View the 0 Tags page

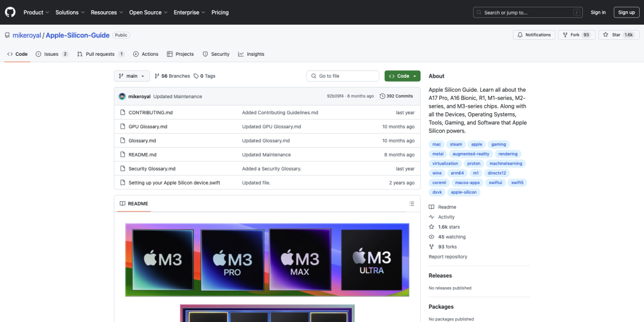coord(204,76)
